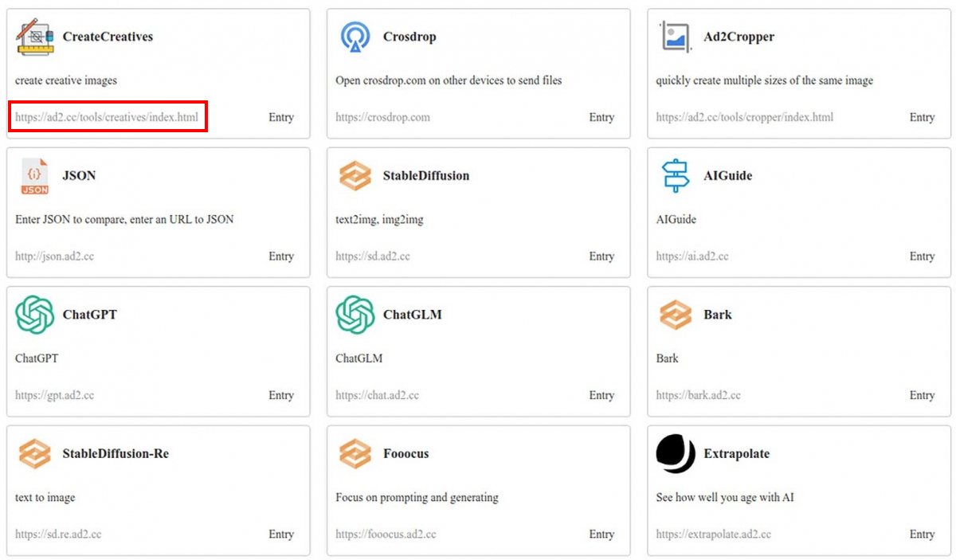The width and height of the screenshot is (956, 560).
Task: Click the ChatGLM green logo icon
Action: click(x=355, y=315)
